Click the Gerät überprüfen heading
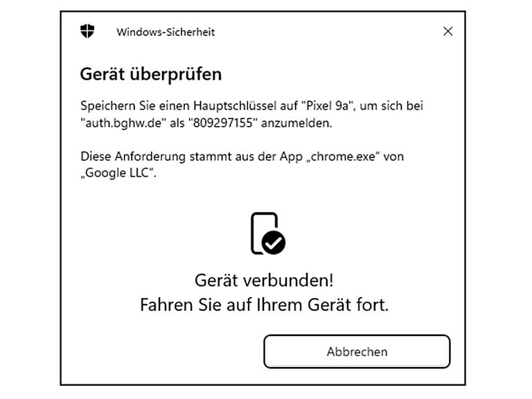 [x=150, y=74]
